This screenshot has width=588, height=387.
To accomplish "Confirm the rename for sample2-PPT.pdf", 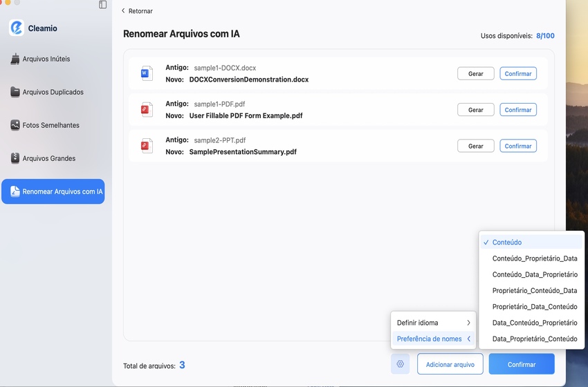I will point(517,146).
